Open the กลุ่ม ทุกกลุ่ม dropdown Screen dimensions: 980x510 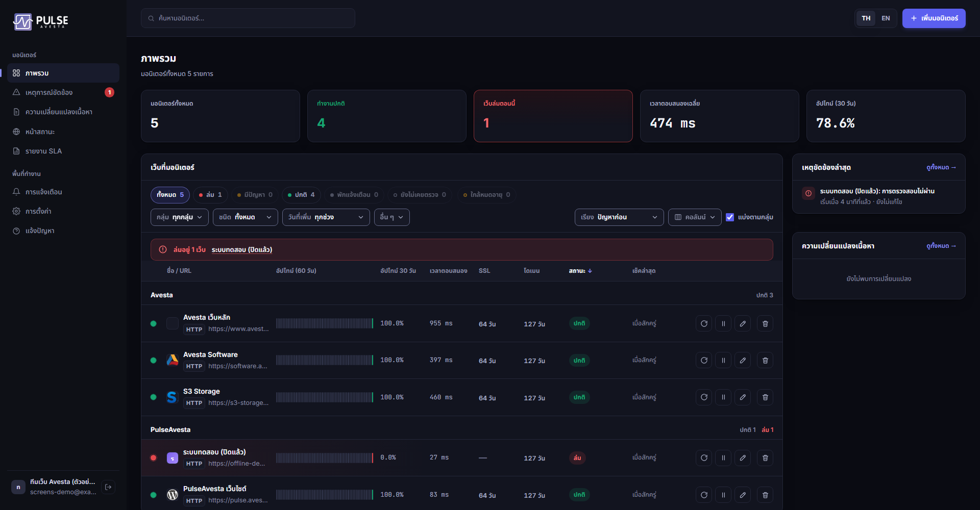click(180, 217)
